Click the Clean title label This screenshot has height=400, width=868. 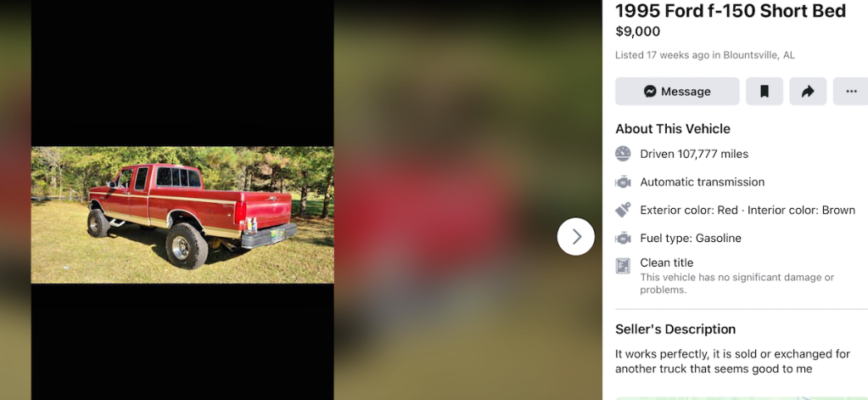click(667, 262)
